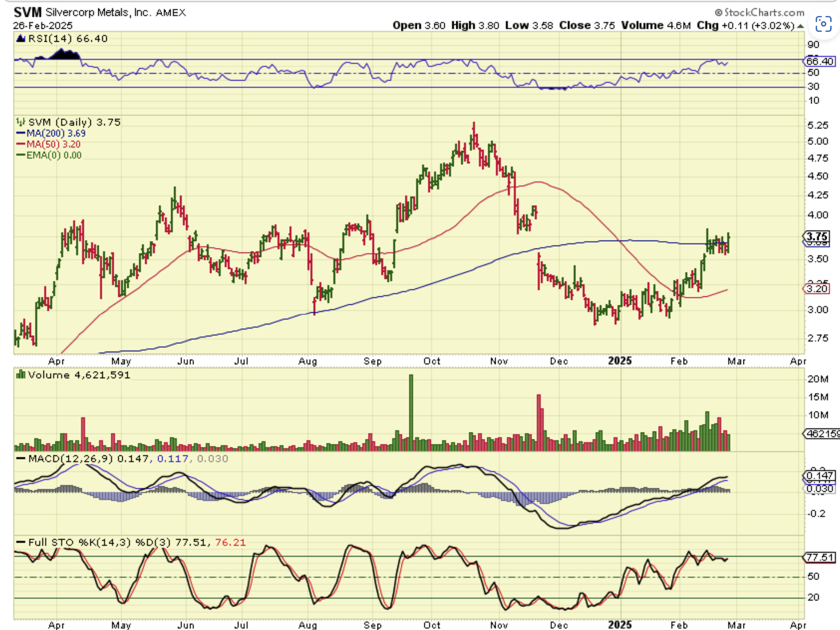
Task: Click the 77.51 stochastic value tag
Action: [x=820, y=557]
